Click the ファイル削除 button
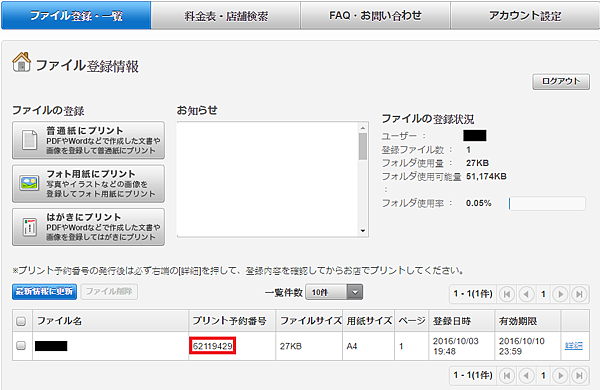 [x=109, y=292]
